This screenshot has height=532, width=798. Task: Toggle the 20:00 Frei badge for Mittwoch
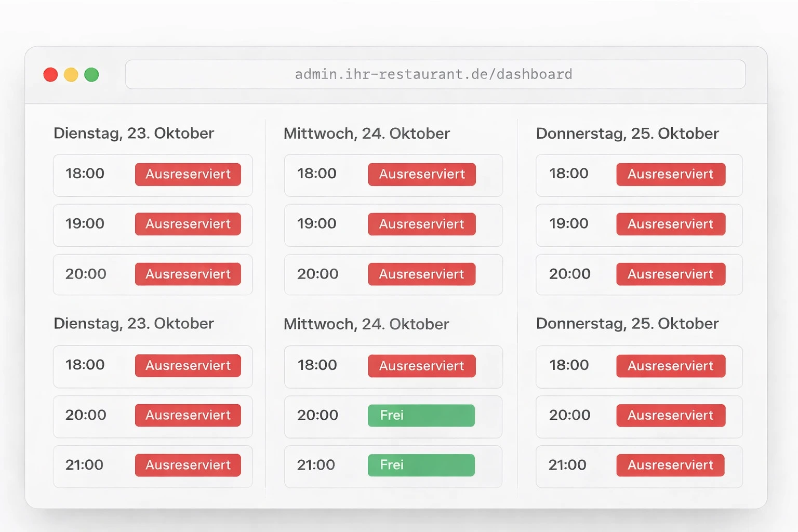pos(421,415)
